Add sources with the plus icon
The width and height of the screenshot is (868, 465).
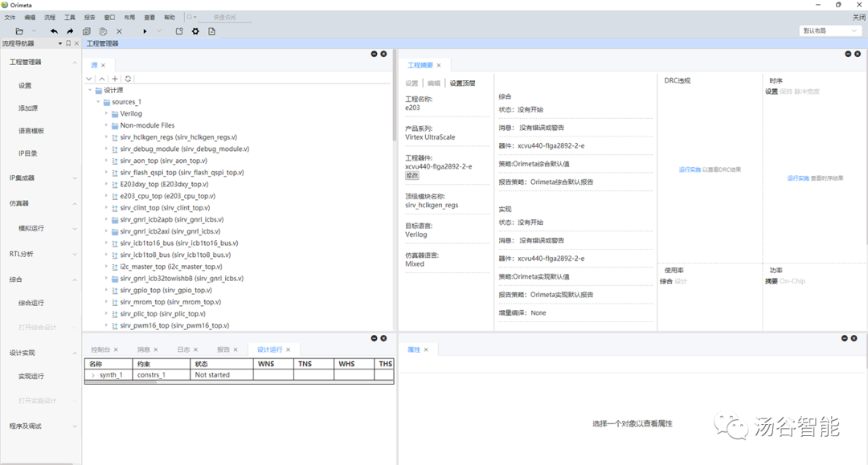(114, 79)
